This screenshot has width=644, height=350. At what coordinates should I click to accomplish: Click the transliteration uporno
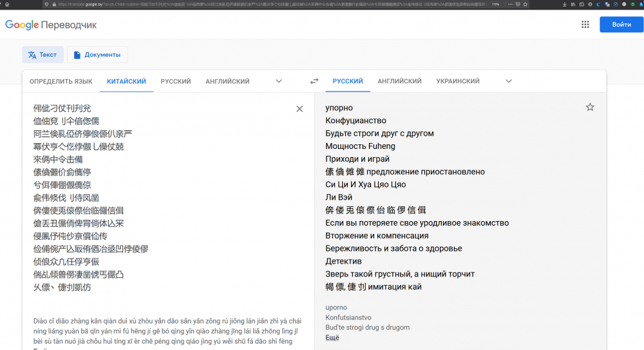336,307
